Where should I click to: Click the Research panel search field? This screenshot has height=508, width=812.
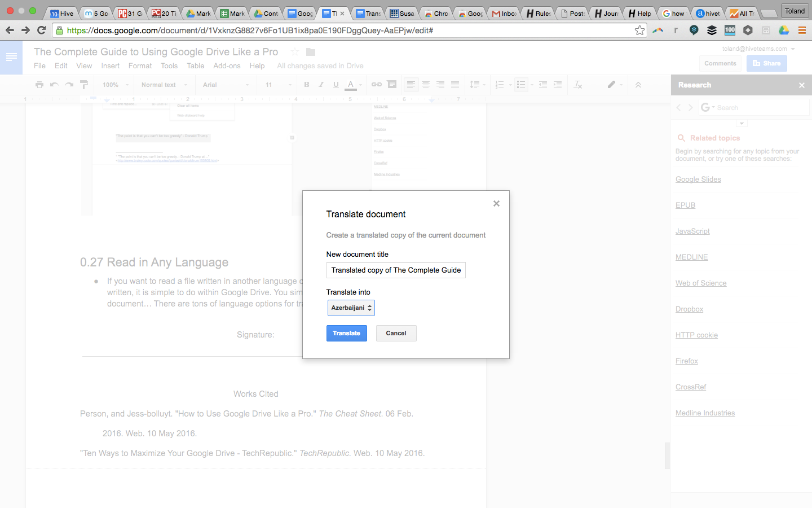[x=754, y=107]
